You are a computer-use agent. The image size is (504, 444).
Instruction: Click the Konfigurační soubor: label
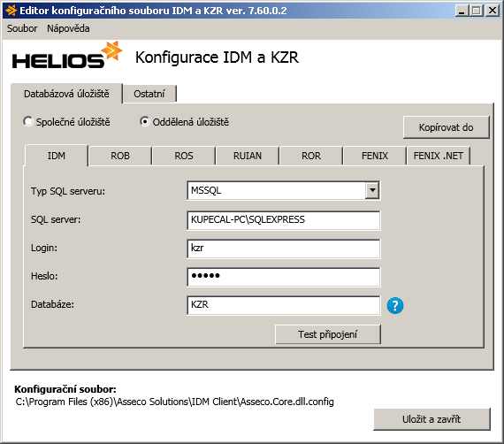[65, 389]
